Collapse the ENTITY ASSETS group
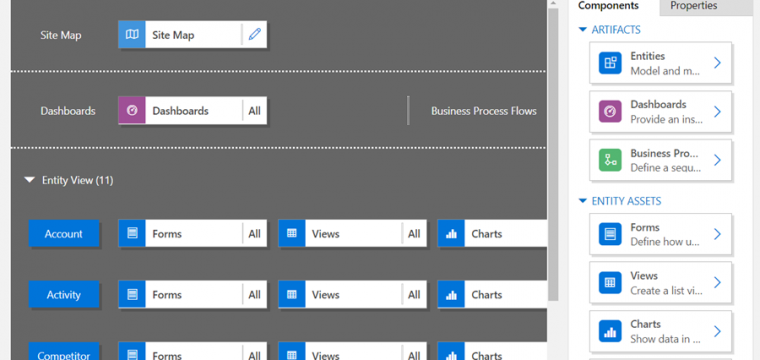760x360 pixels. pyautogui.click(x=583, y=201)
